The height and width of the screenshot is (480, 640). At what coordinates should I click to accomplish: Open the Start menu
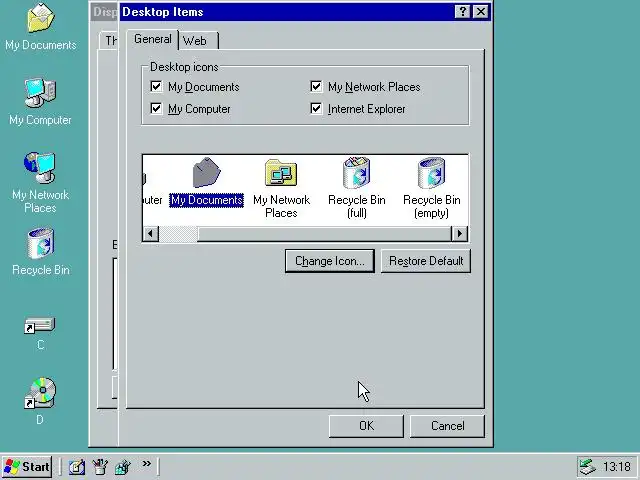pyautogui.click(x=27, y=467)
